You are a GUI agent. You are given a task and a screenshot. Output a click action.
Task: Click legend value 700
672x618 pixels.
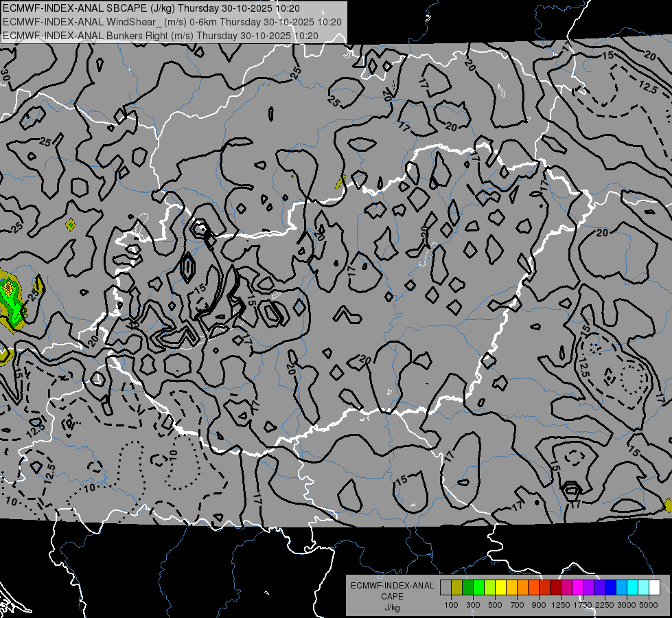(518, 605)
